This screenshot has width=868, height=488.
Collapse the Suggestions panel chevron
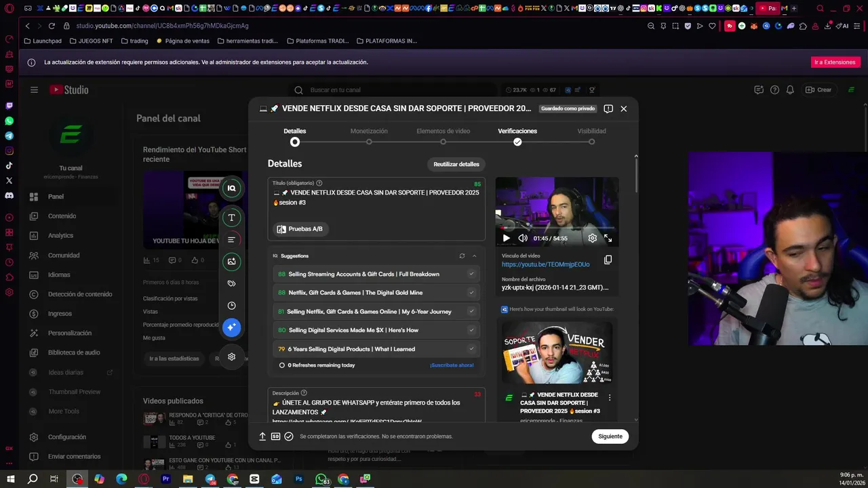(x=474, y=256)
